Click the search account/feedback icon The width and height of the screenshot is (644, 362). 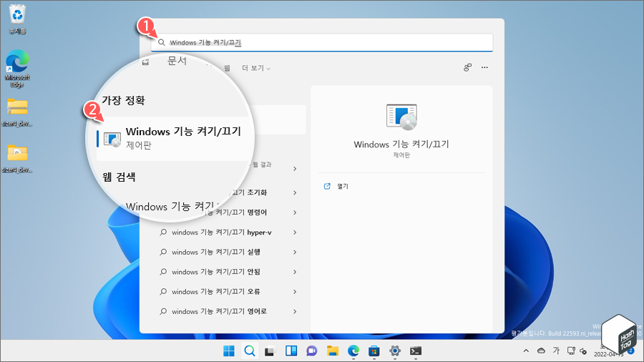pos(467,67)
